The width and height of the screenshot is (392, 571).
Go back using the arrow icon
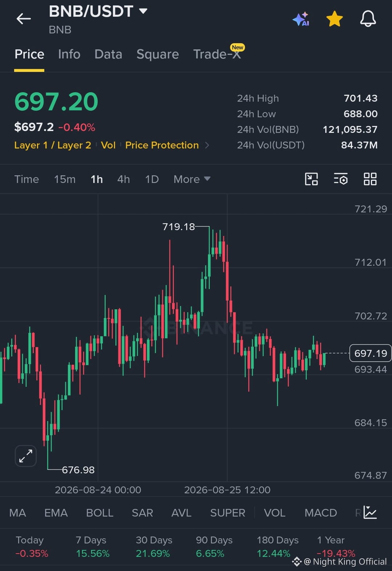(24, 19)
